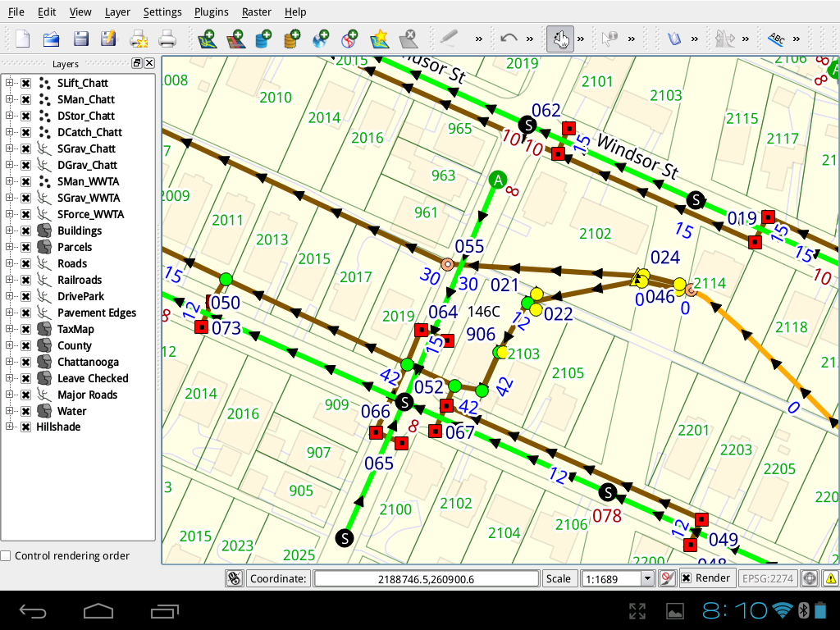Click the Save Project icon
The width and height of the screenshot is (840, 630).
tap(80, 39)
